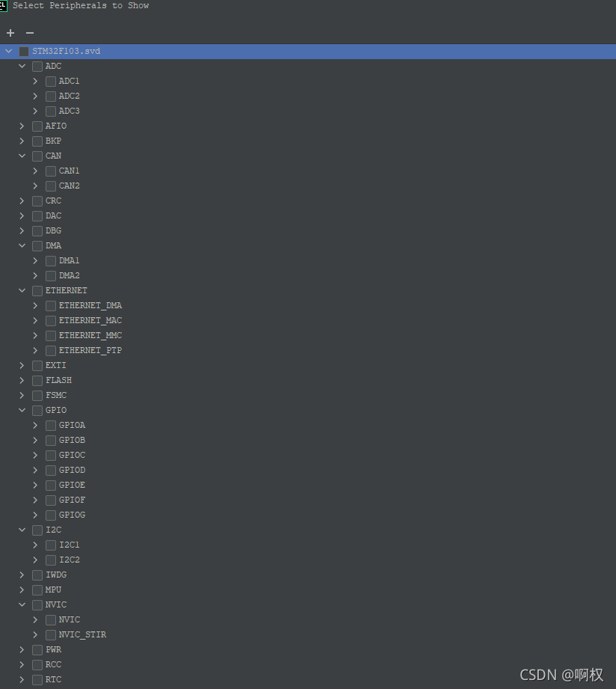
Task: Select the RTC label
Action: pos(54,679)
